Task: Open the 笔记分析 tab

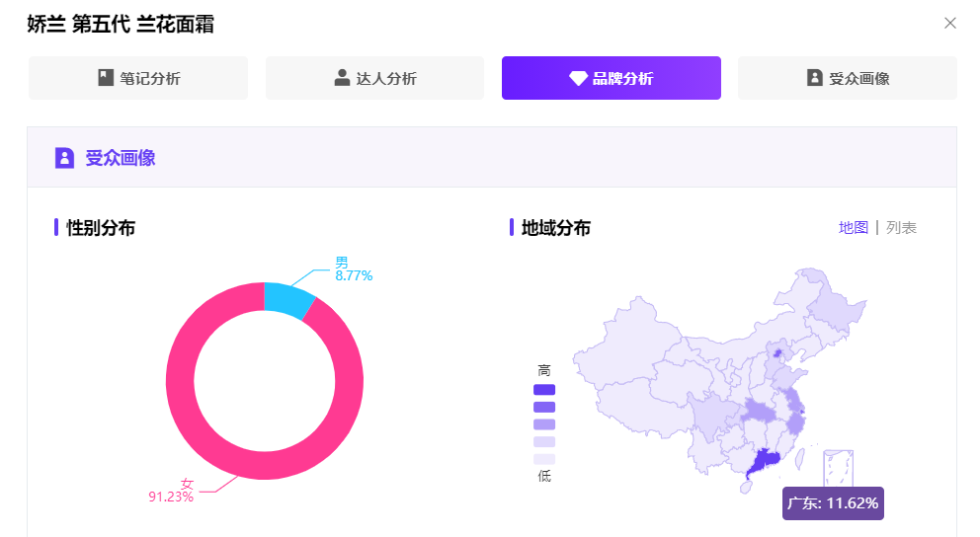Action: (138, 78)
